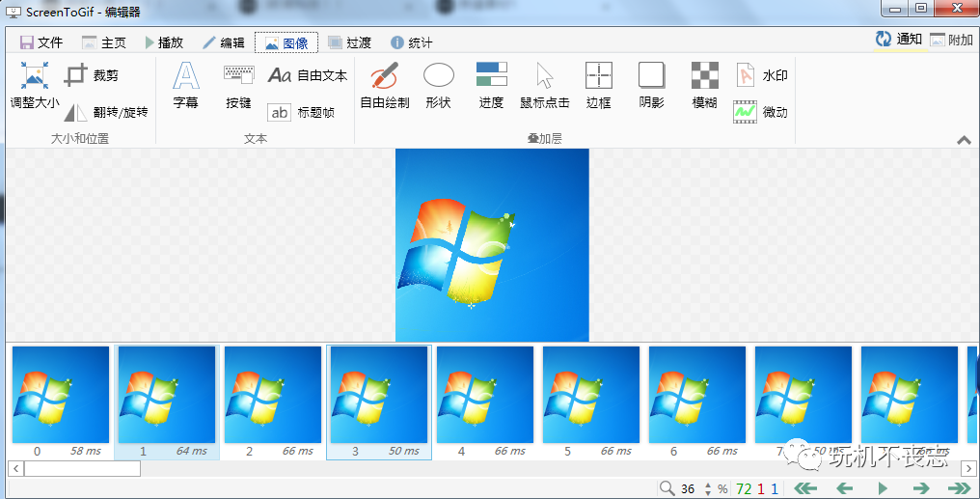Go to the previous frame
The height and width of the screenshot is (499, 980).
tap(844, 488)
